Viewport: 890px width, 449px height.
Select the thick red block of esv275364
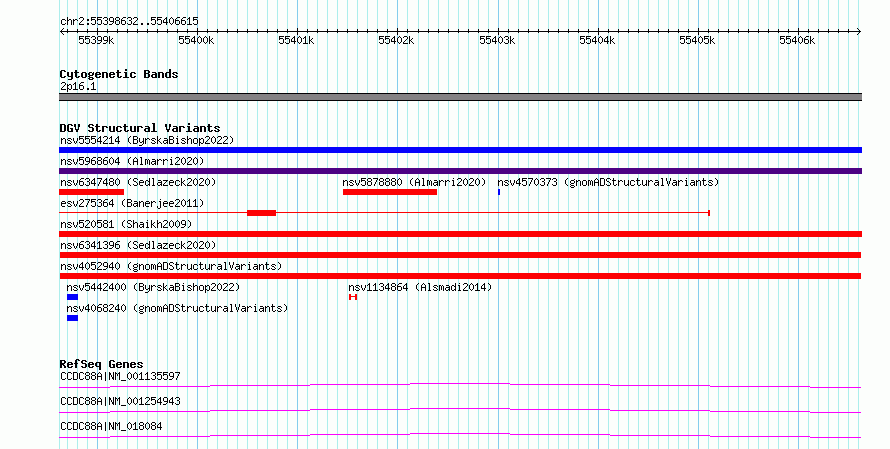click(x=262, y=213)
